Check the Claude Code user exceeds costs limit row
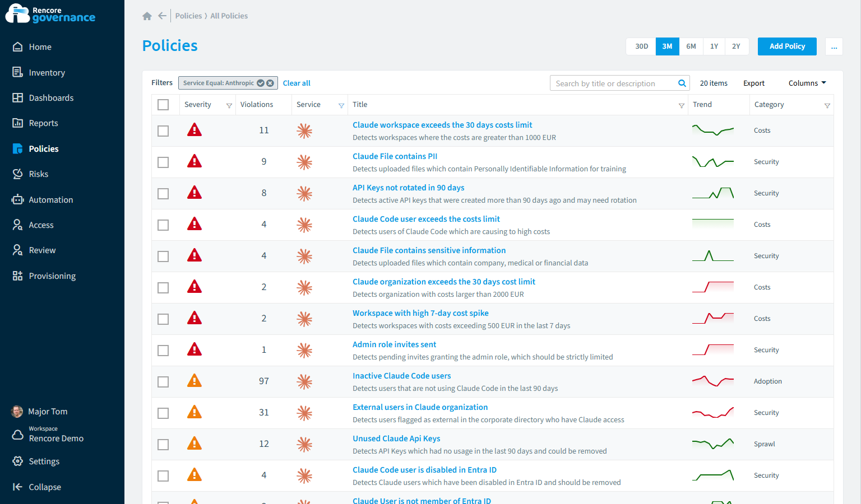 [163, 225]
